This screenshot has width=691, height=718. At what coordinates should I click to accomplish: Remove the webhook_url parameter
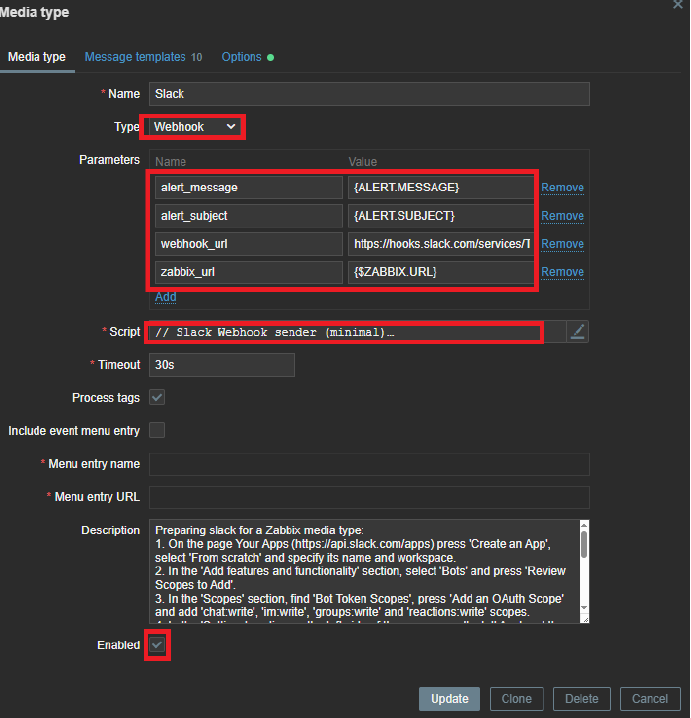click(x=562, y=244)
